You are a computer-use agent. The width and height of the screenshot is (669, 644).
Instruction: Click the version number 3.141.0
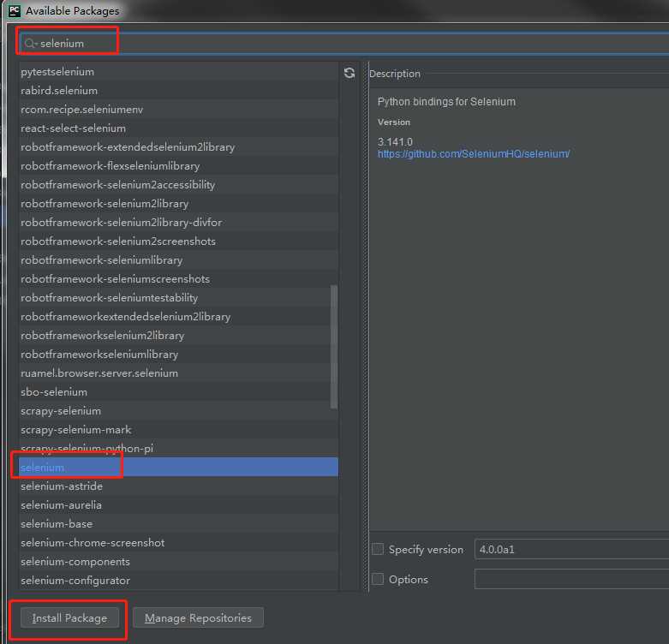[x=395, y=141]
